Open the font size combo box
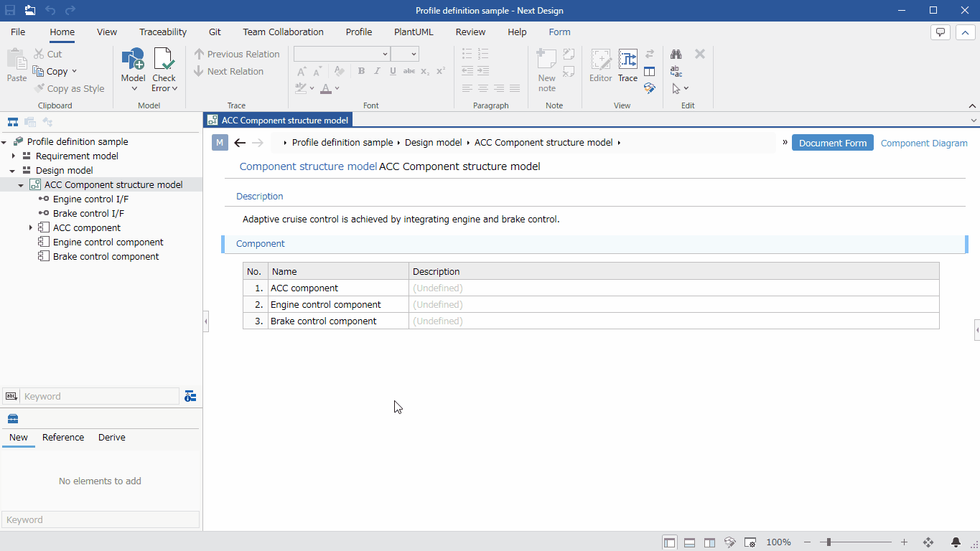The height and width of the screenshot is (551, 980). pos(405,54)
